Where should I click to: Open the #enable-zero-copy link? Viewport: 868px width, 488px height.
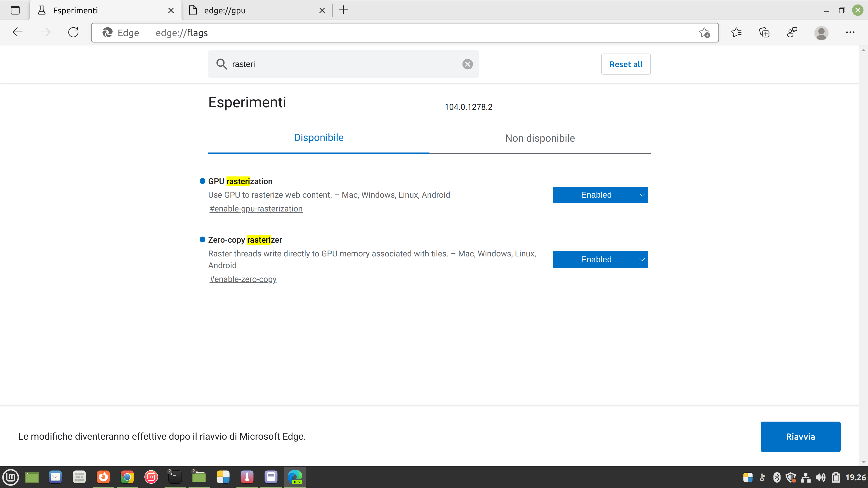click(x=243, y=279)
